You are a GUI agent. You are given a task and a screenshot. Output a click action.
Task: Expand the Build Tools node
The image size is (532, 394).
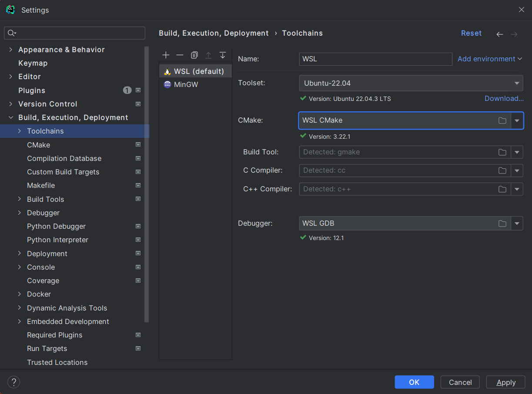pyautogui.click(x=20, y=199)
